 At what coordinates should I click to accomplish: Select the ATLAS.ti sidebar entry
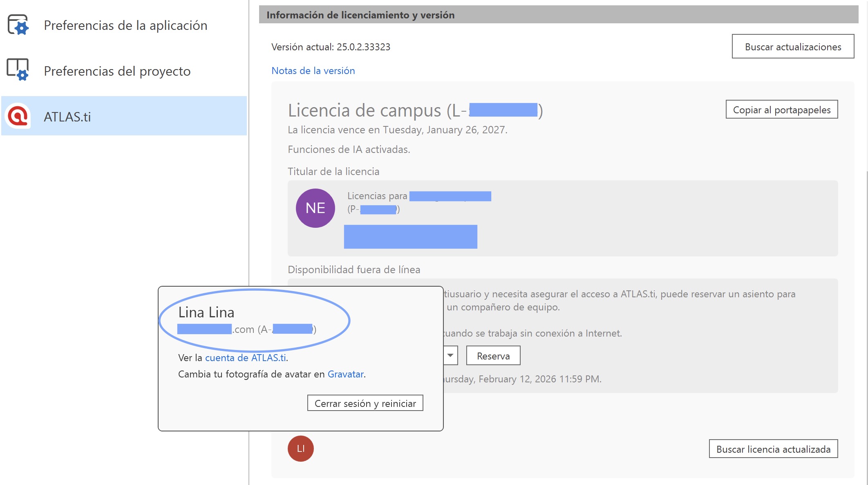click(x=67, y=117)
